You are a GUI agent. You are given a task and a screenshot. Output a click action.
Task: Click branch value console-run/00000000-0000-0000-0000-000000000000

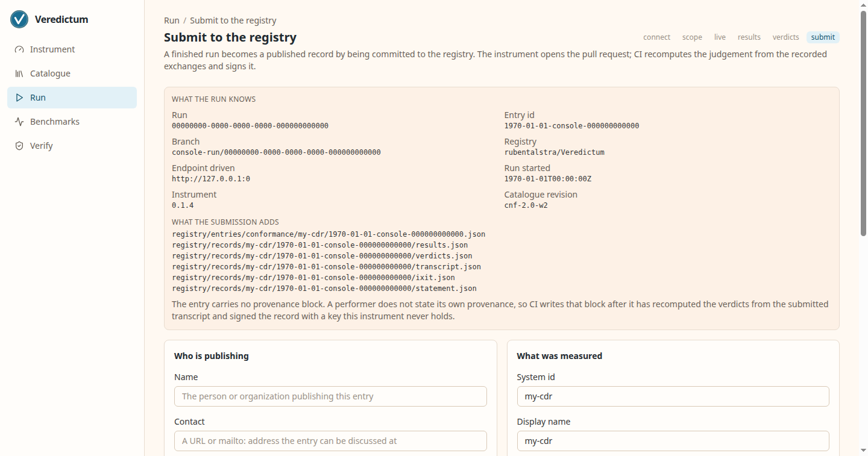(276, 152)
